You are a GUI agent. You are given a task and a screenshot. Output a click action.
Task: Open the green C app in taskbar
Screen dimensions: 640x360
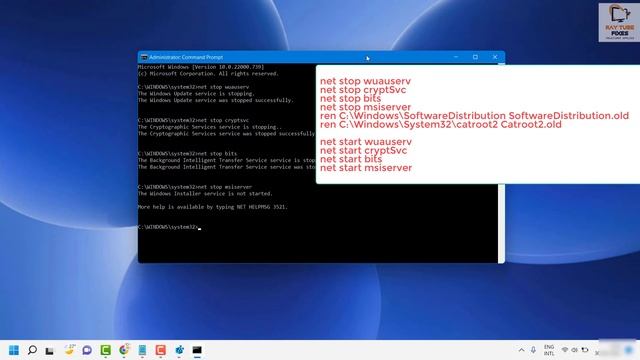tap(106, 350)
